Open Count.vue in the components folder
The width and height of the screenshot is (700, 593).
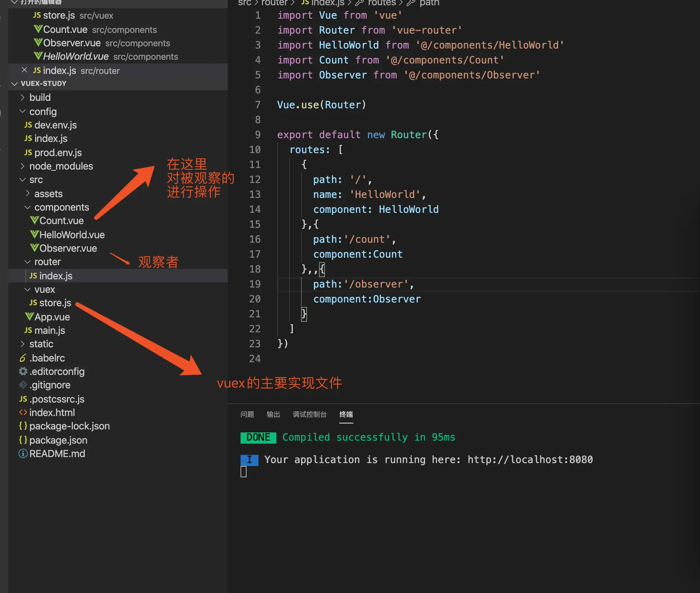[x=62, y=221]
